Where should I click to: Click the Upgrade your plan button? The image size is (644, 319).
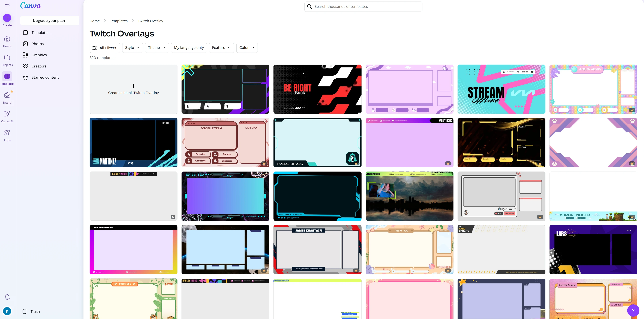[49, 21]
